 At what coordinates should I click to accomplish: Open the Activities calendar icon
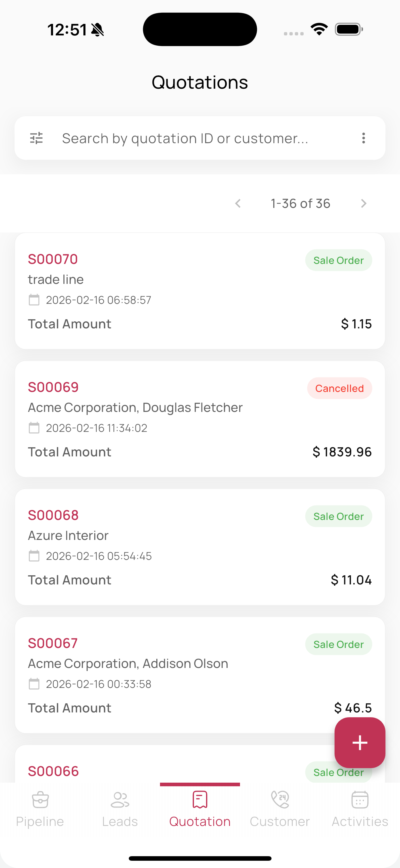click(x=360, y=800)
